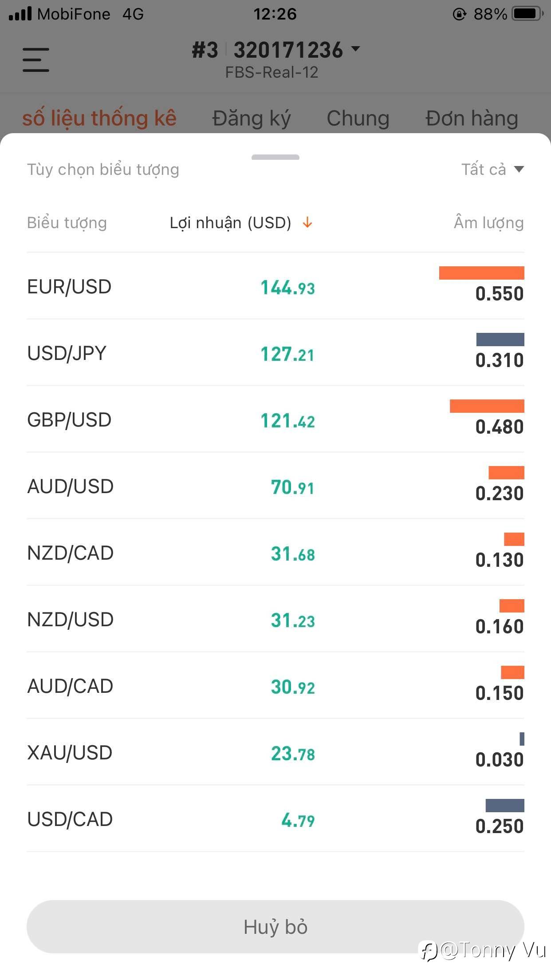Viewport: 551px width, 980px height.
Task: Switch to the Chung tab
Action: (x=358, y=119)
